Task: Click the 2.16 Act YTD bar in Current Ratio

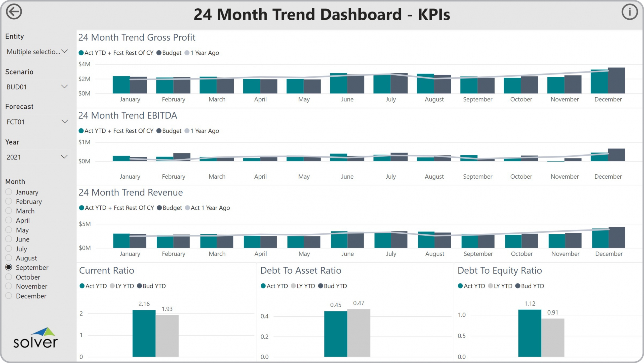Action: pos(144,333)
